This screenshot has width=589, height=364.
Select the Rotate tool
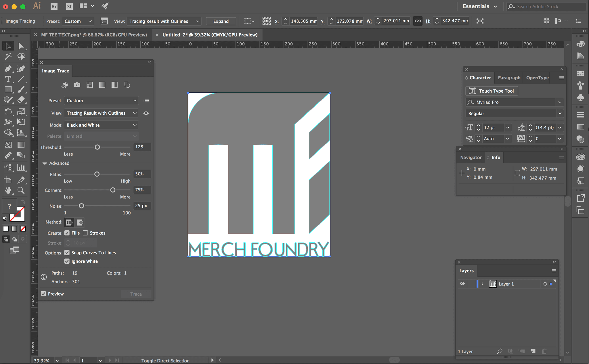click(x=8, y=112)
